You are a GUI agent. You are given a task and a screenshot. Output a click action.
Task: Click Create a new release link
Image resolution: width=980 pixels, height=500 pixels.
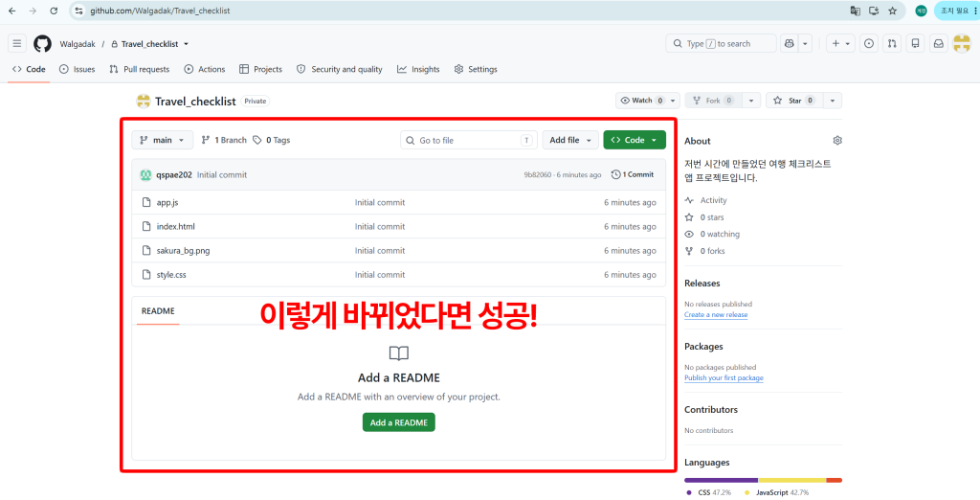(x=716, y=315)
